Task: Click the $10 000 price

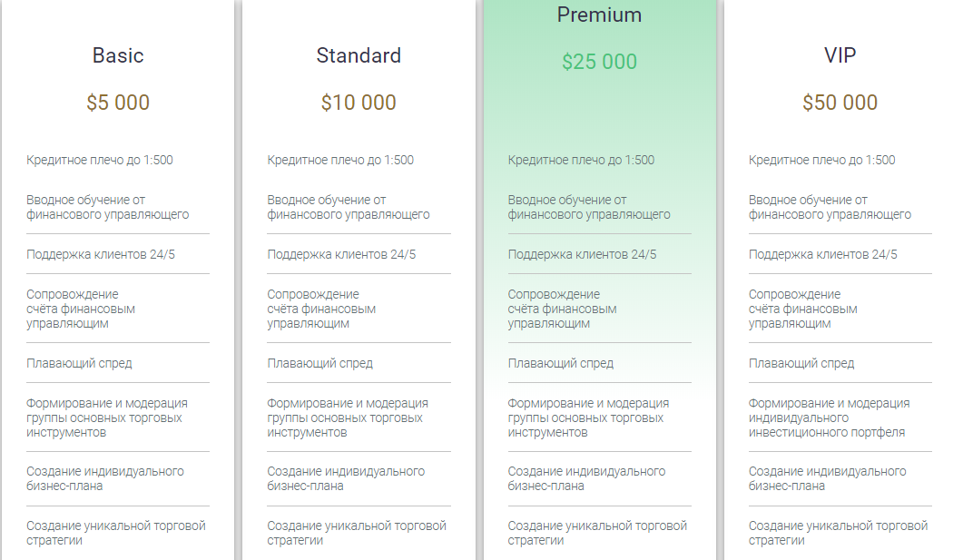Action: [x=359, y=103]
